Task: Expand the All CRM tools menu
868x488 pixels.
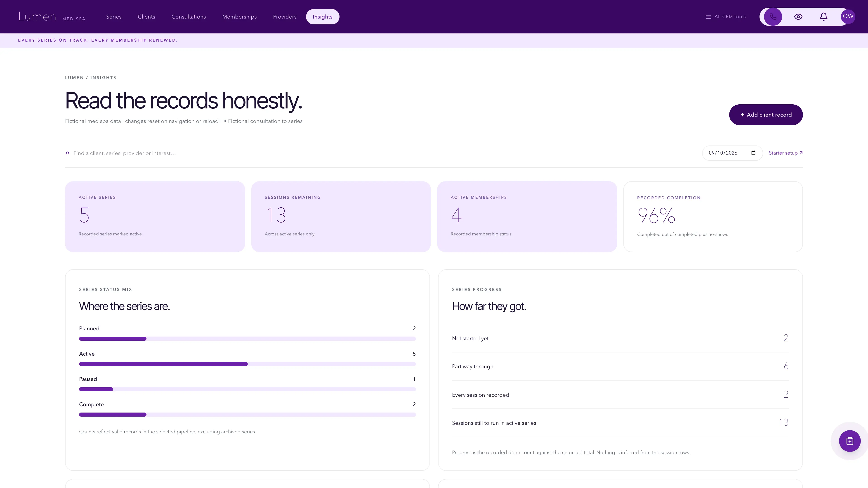Action: pos(725,16)
